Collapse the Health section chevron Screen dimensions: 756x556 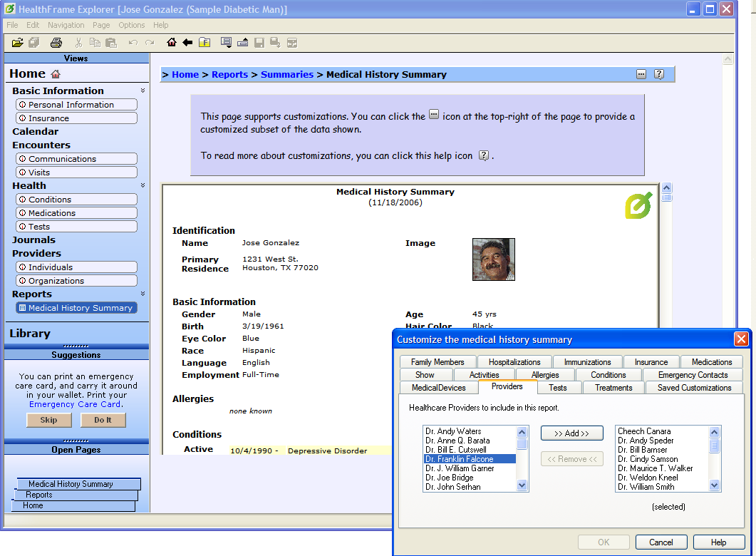143,185
